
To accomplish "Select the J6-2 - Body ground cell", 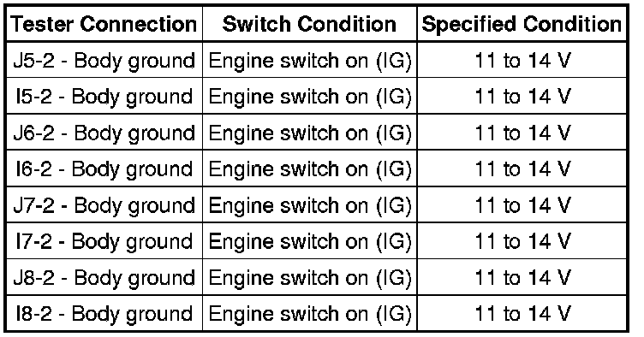I will (104, 133).
